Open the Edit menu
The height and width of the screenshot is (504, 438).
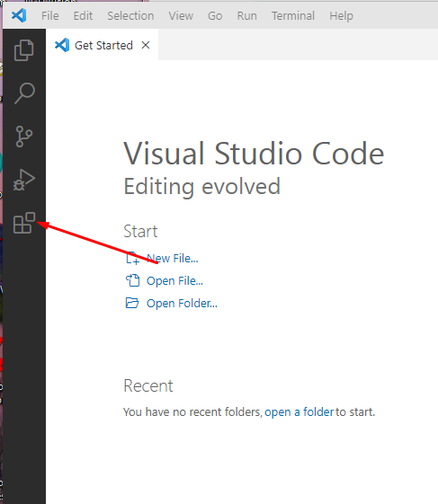coord(83,16)
